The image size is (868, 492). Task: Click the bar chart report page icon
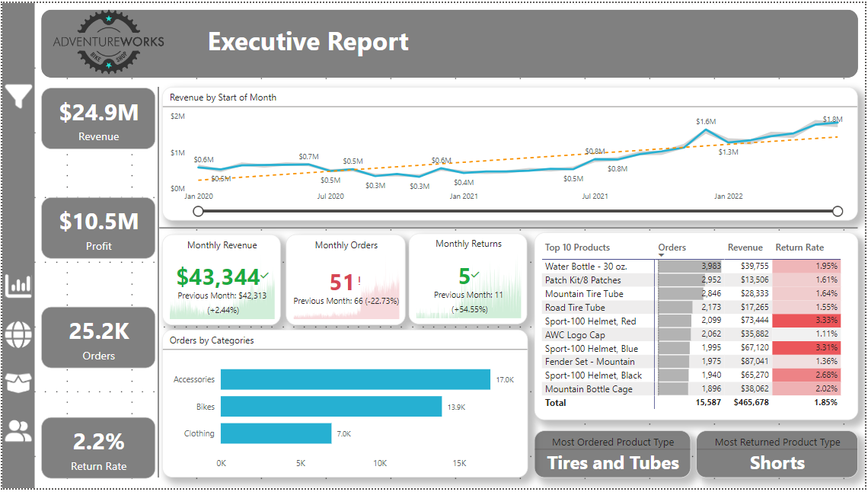18,286
